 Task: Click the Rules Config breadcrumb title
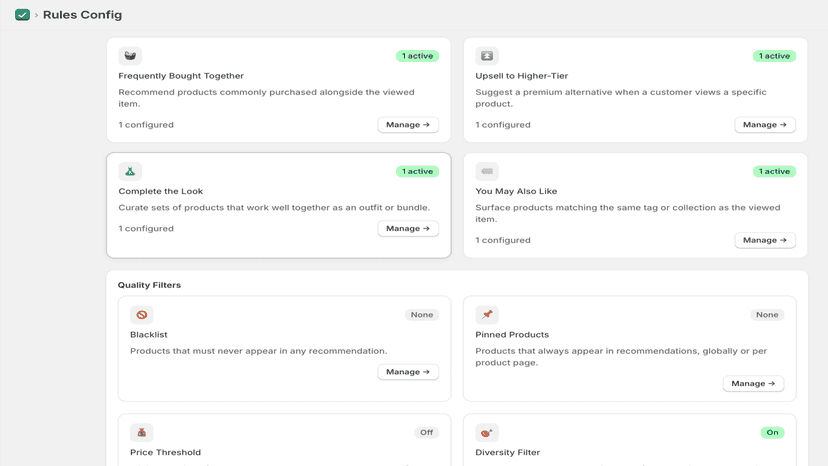pyautogui.click(x=82, y=15)
